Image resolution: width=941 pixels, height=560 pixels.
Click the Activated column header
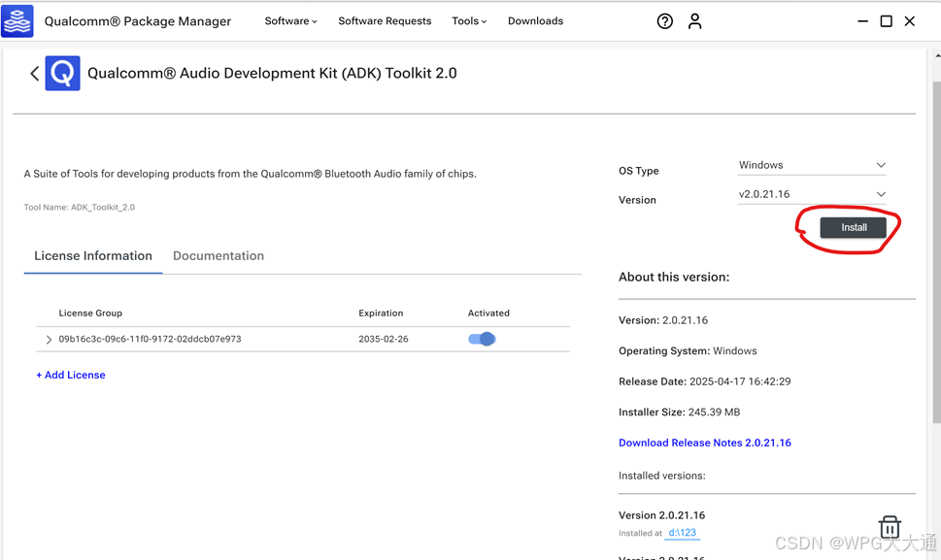pos(488,313)
